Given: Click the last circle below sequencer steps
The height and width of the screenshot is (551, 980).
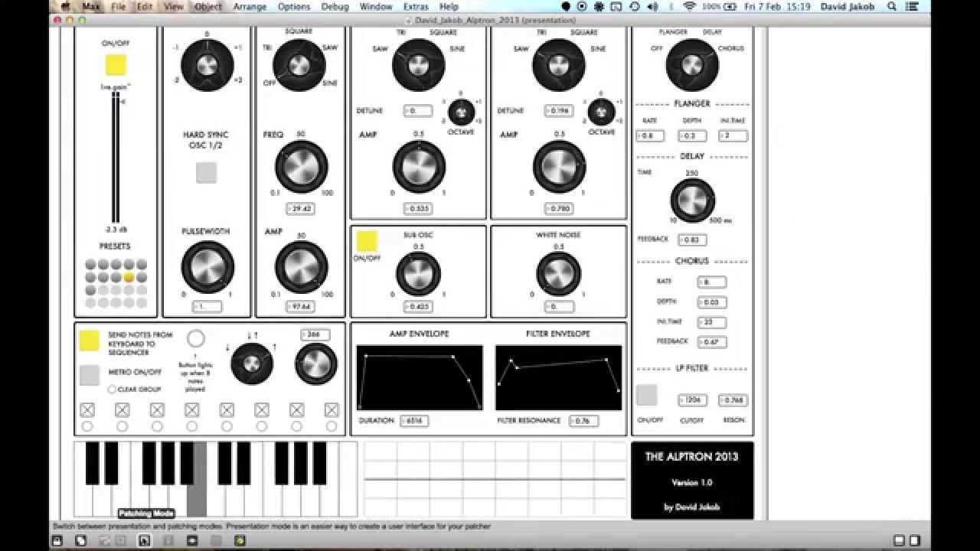Looking at the screenshot, I should [x=332, y=426].
